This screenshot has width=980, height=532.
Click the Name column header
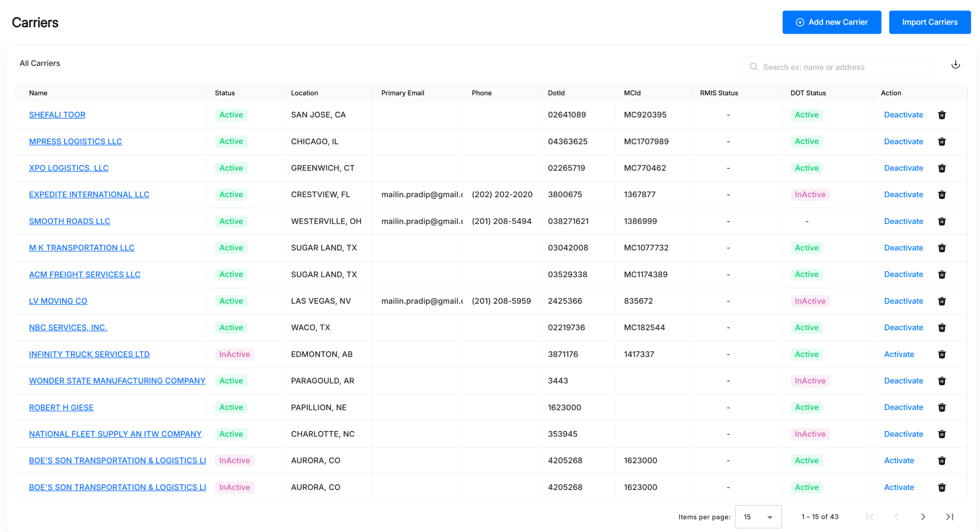[x=38, y=93]
